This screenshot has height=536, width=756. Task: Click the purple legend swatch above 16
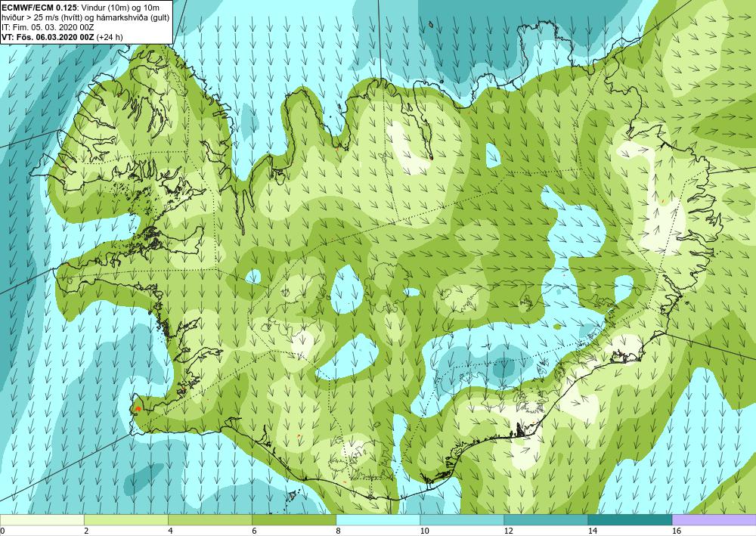click(x=714, y=519)
